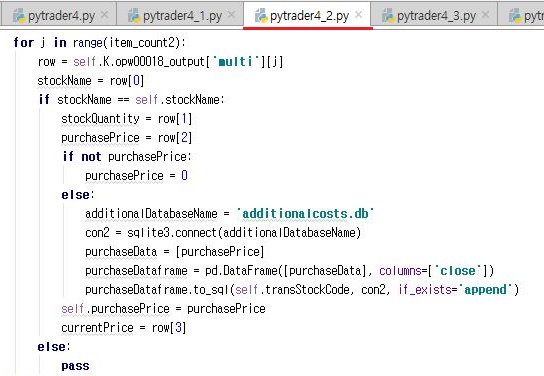Click the 'close' column string

458,271
